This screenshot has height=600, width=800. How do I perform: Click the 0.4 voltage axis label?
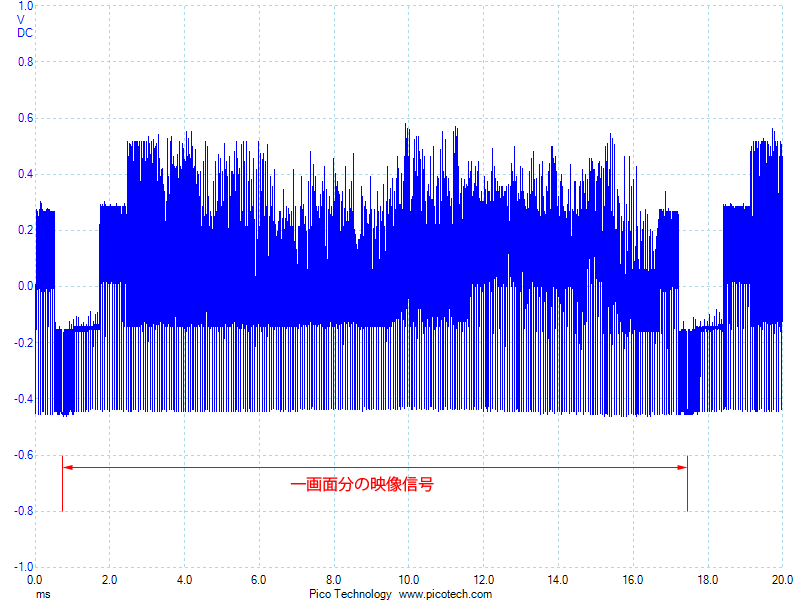[x=26, y=174]
